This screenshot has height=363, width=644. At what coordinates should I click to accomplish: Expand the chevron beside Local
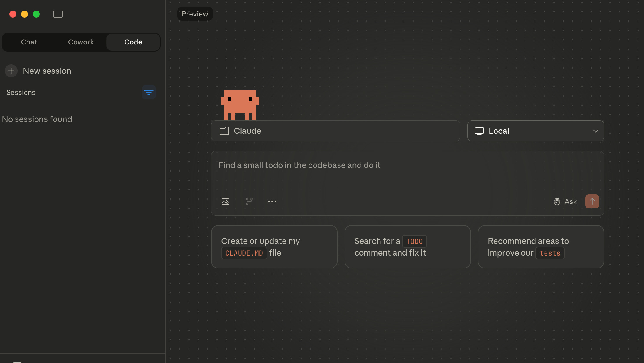click(x=595, y=131)
